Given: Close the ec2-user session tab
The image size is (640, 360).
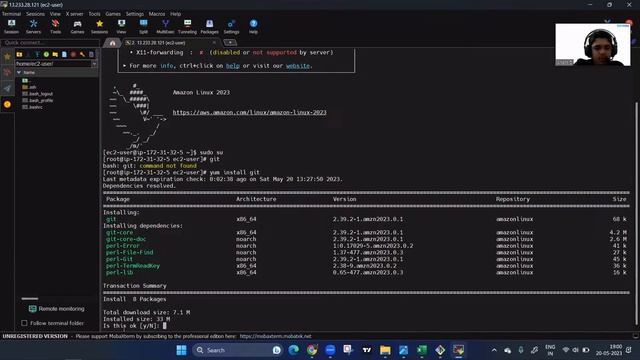Looking at the screenshot, I should coord(214,42).
